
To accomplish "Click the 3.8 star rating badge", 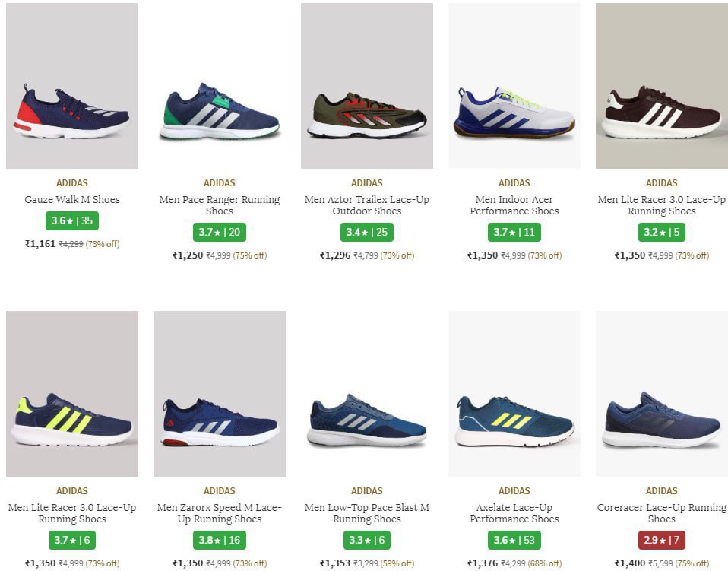I will 220,541.
